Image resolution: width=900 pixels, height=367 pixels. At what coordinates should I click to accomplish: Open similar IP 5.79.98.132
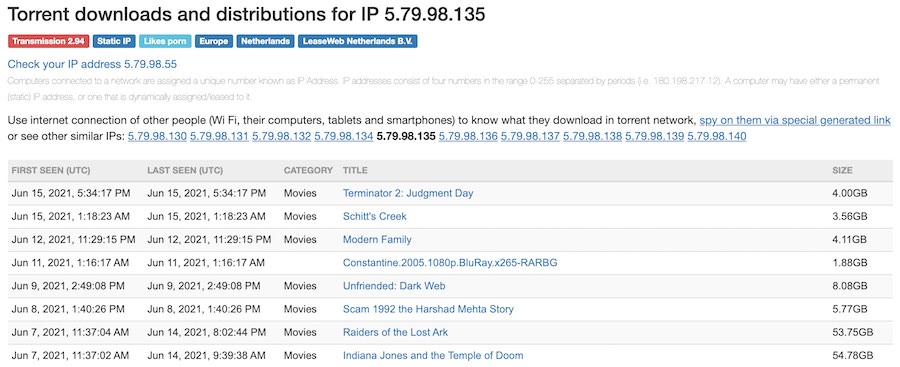click(282, 137)
